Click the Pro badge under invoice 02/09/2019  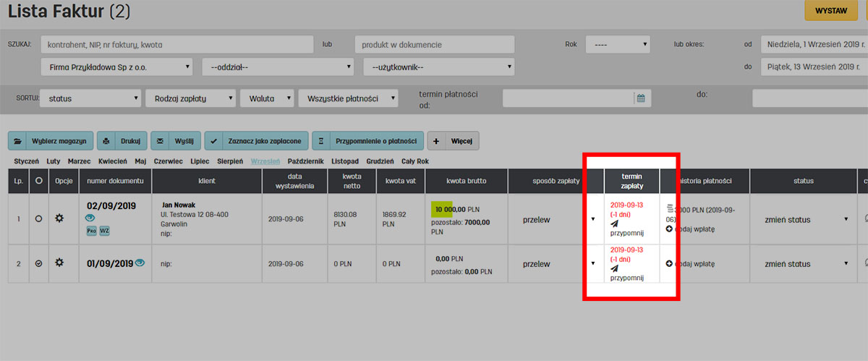[x=92, y=230]
